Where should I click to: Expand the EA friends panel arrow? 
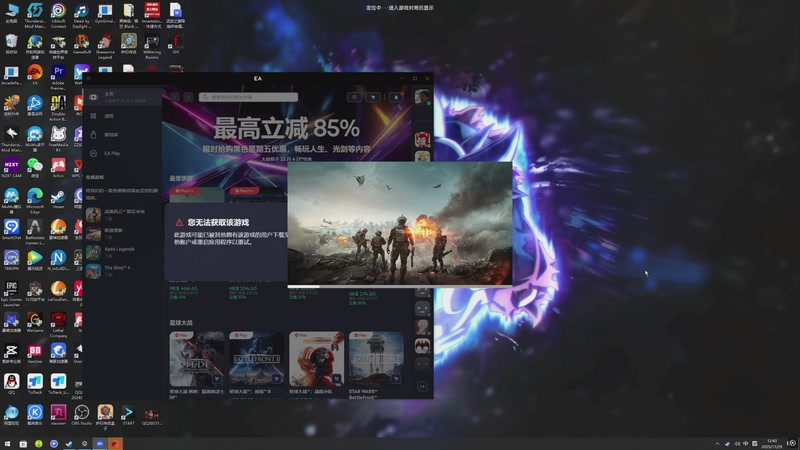click(x=422, y=386)
